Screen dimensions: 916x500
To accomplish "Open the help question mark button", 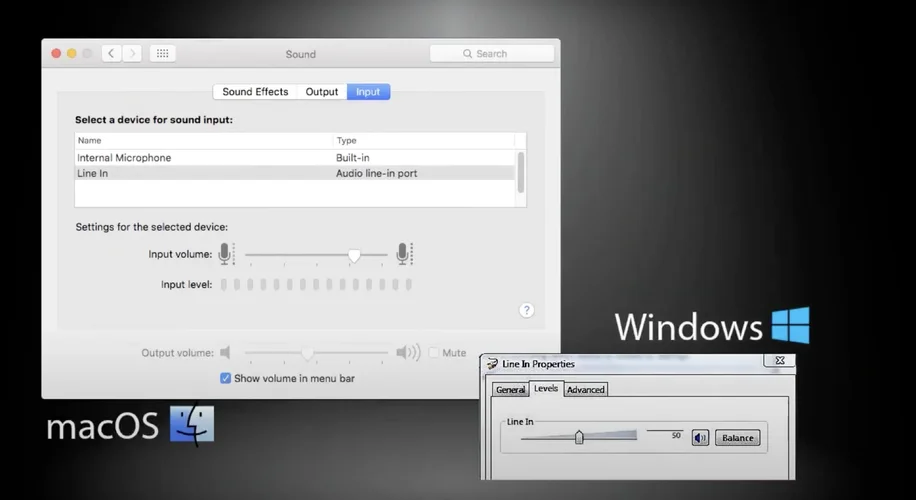I will tap(526, 310).
